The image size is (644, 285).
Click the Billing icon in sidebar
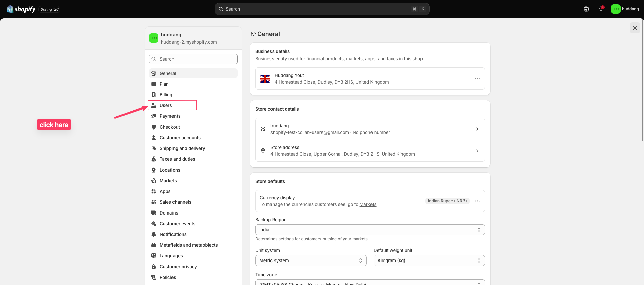coord(154,95)
